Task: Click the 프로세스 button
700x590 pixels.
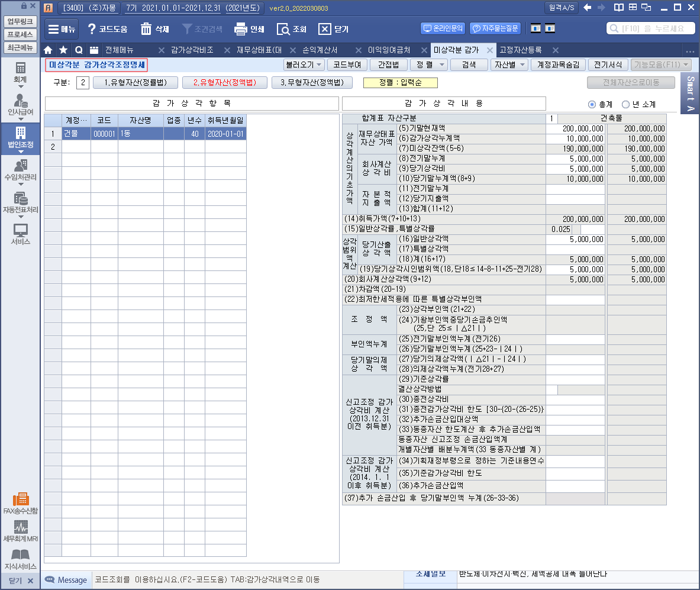Action: coord(20,34)
